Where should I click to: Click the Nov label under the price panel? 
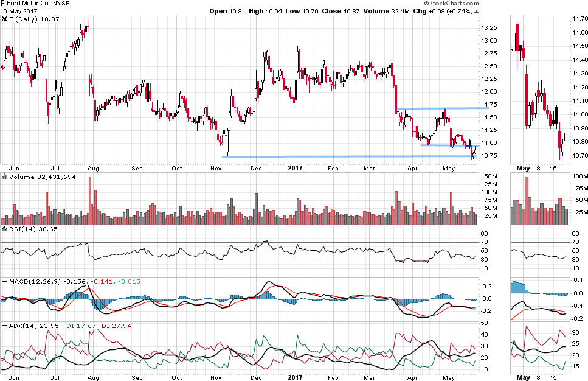pyautogui.click(x=216, y=168)
